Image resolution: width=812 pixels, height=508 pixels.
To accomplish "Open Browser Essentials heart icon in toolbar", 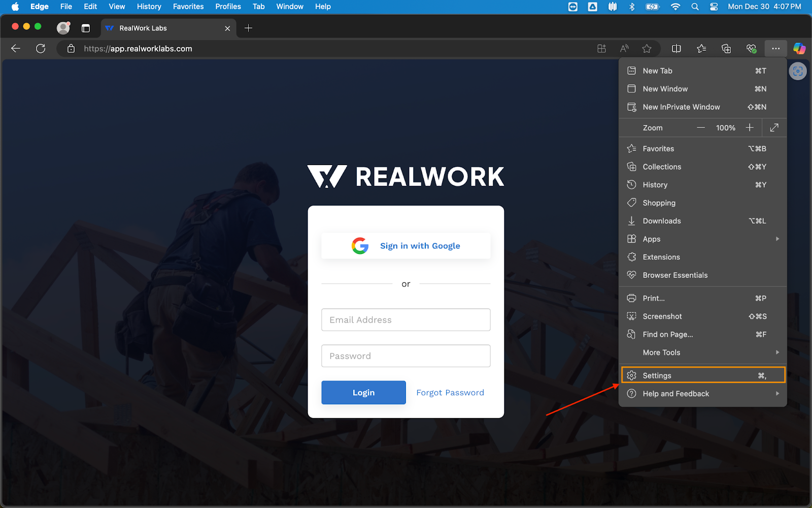I will pos(751,49).
